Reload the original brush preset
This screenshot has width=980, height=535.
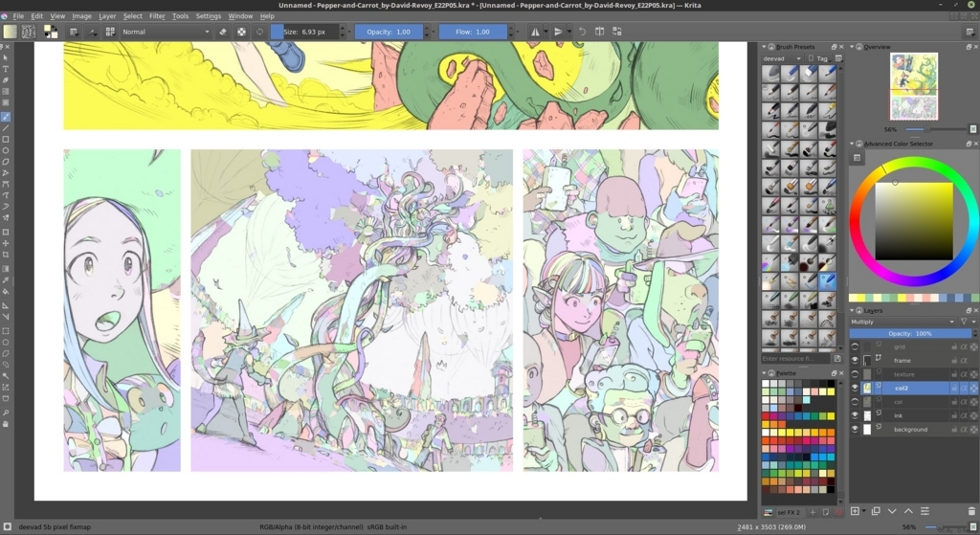coord(260,32)
